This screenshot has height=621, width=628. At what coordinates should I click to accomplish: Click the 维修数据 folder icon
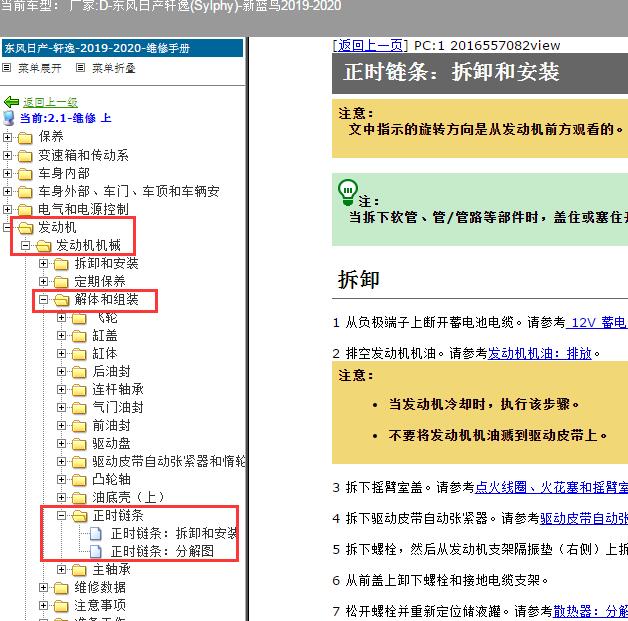click(61, 588)
